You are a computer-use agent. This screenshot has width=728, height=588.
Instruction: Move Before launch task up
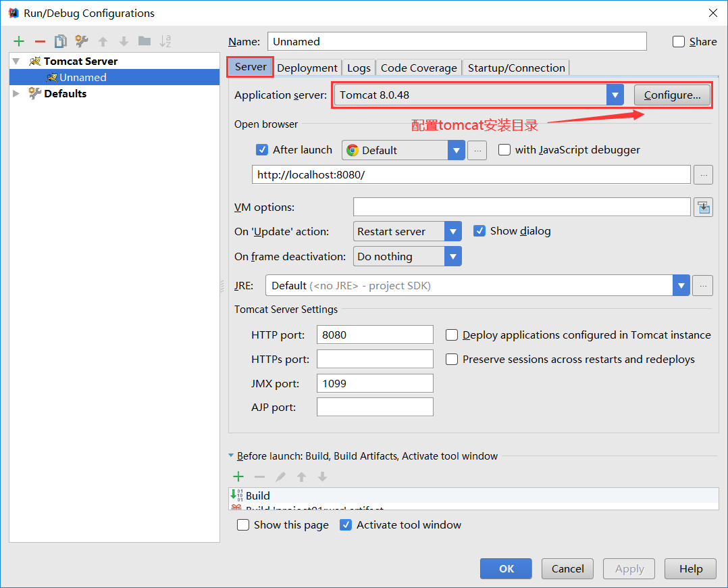(301, 476)
